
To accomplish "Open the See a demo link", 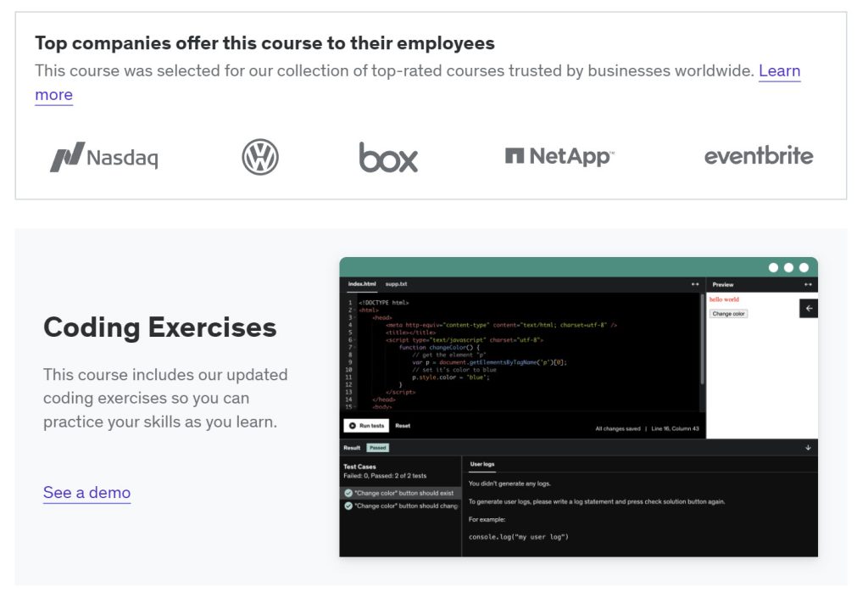I will pos(86,493).
